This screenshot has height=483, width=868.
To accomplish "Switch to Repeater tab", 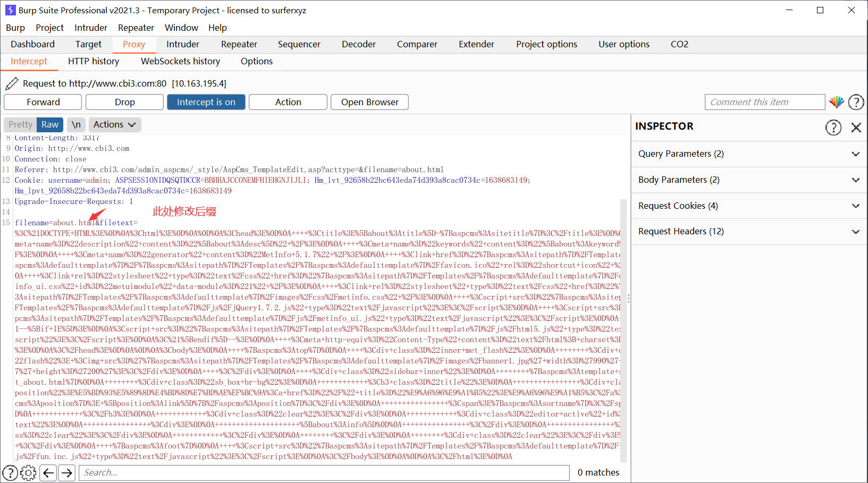I will coord(239,44).
